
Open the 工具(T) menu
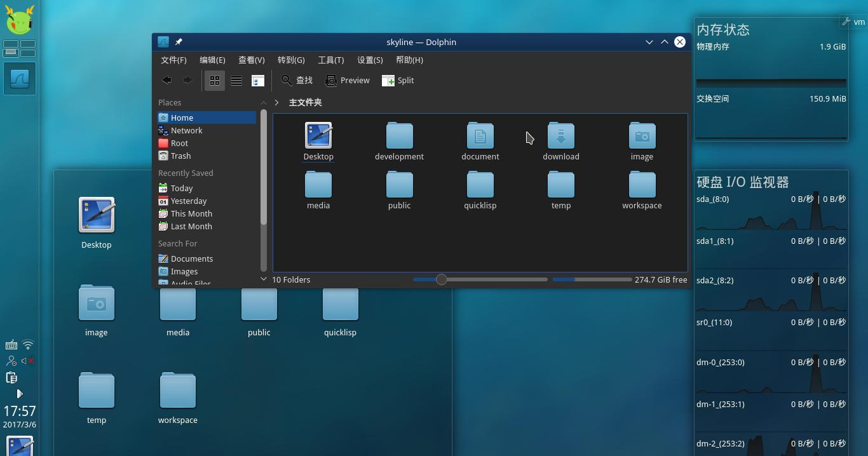point(330,60)
